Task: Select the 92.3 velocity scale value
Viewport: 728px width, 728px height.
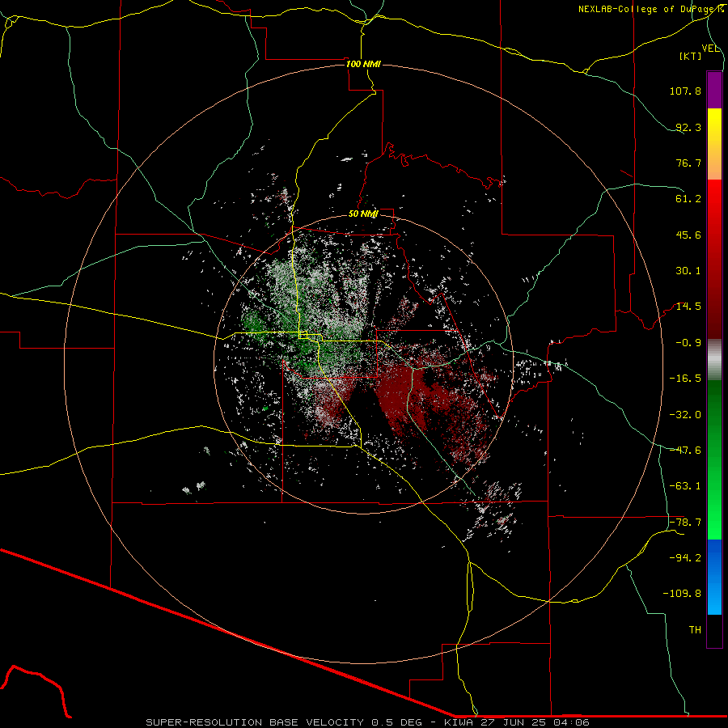Action: coord(688,127)
